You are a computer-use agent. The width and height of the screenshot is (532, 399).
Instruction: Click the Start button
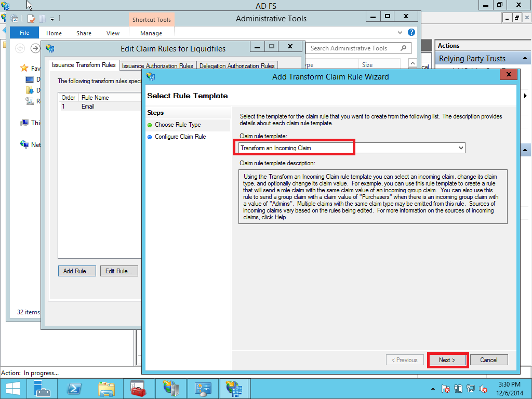tap(12, 389)
